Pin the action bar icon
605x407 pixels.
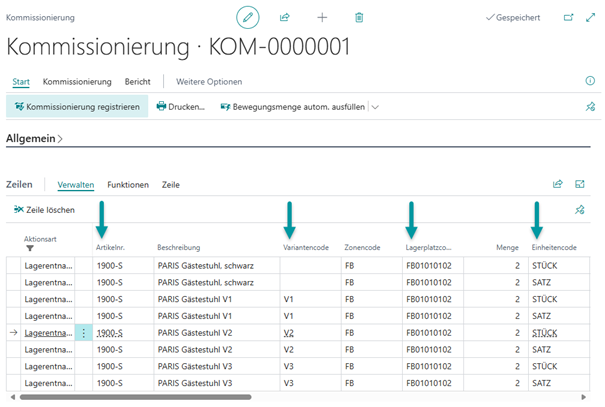pyautogui.click(x=589, y=107)
